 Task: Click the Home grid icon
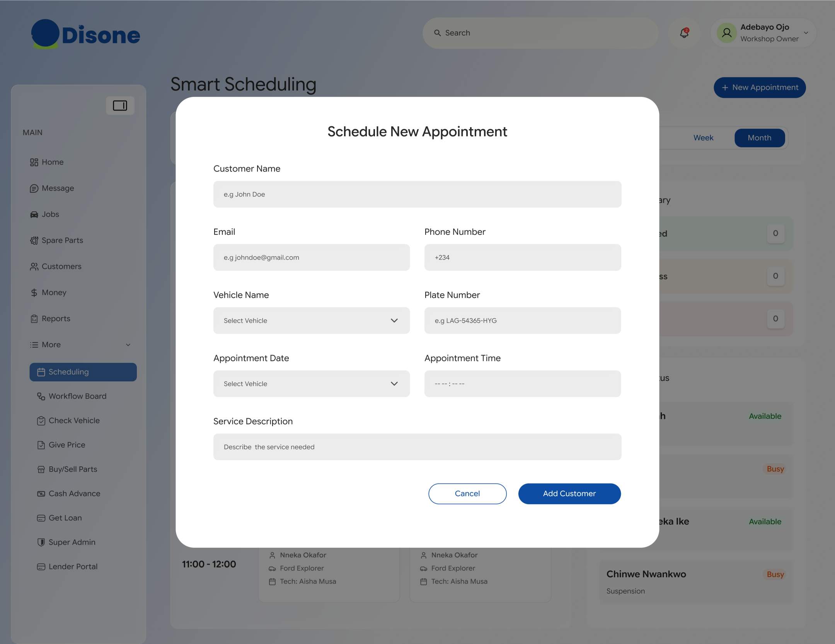pos(34,162)
